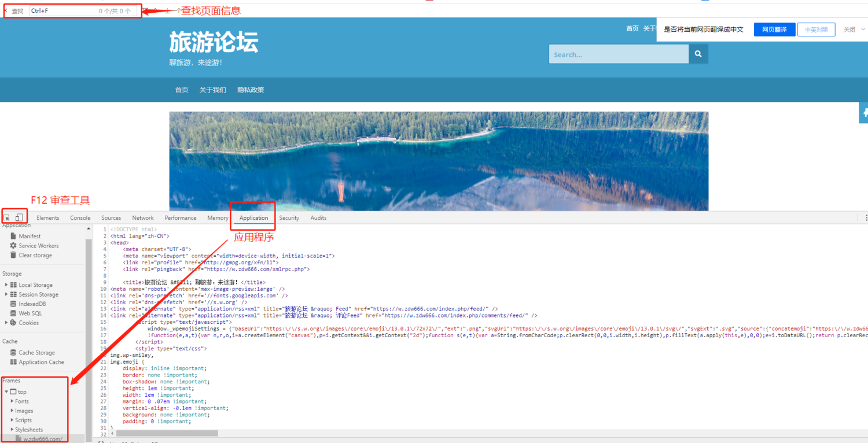Click the Application Cache grid icon

click(x=13, y=362)
